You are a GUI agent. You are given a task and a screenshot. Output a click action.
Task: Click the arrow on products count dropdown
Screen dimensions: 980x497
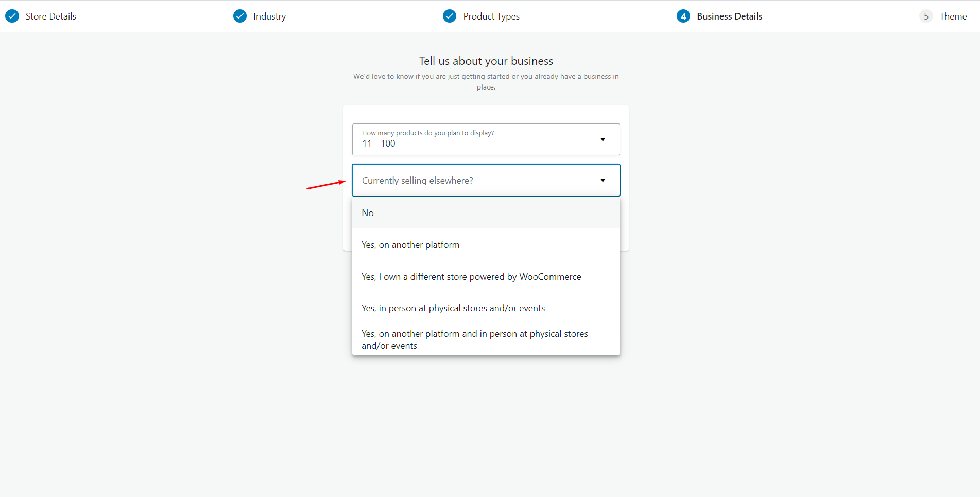(x=603, y=140)
